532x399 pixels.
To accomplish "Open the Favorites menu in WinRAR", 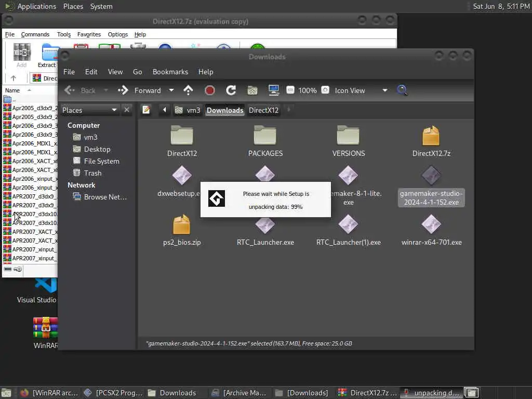I will (89, 34).
